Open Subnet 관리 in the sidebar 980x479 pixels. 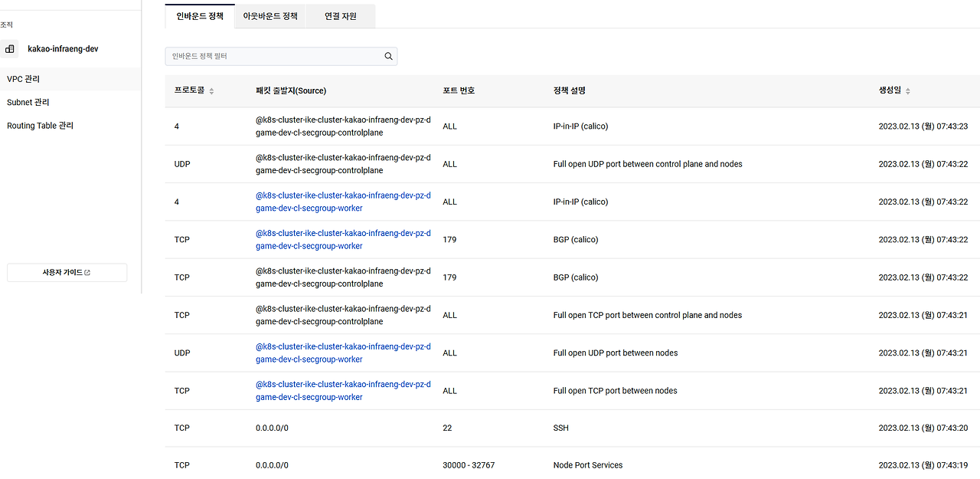(x=70, y=102)
